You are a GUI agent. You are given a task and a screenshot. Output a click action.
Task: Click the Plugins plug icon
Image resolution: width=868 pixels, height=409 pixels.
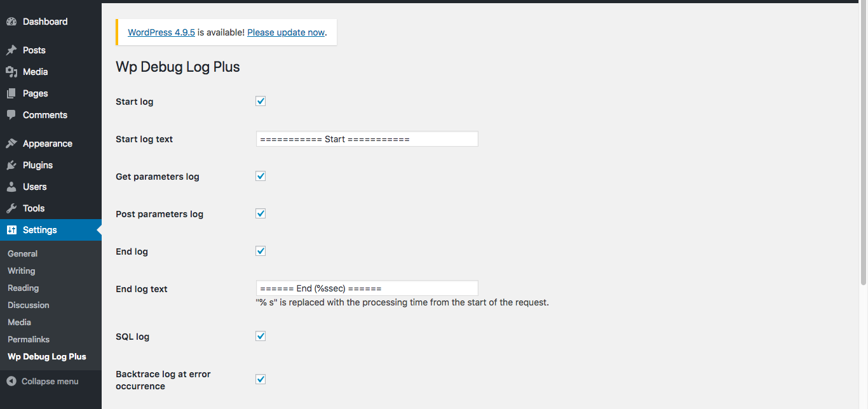click(x=11, y=165)
